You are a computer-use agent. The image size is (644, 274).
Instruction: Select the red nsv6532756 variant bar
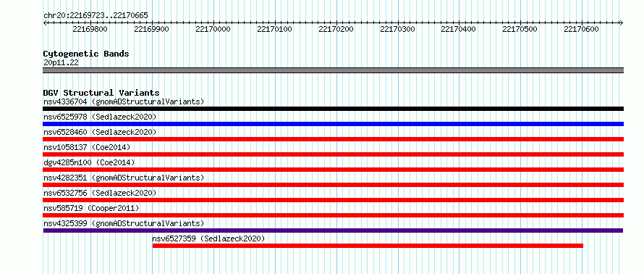tap(334, 200)
